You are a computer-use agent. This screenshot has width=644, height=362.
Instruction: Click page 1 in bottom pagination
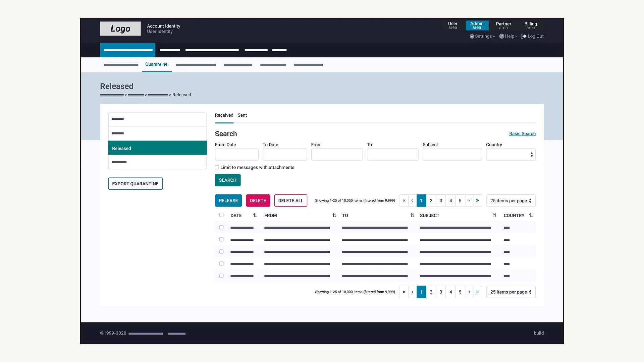[421, 292]
